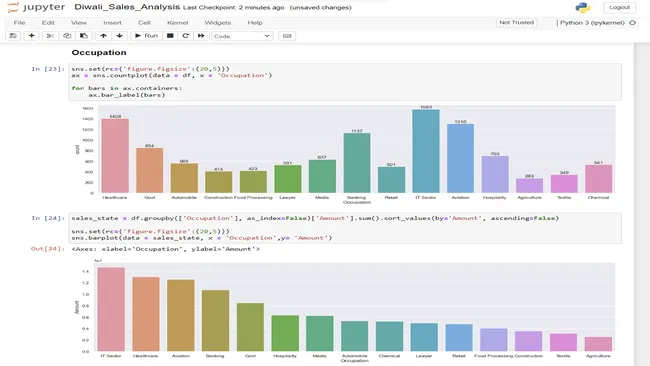650x366 pixels.
Task: Click the Aviation bar in countplot
Action: point(460,158)
